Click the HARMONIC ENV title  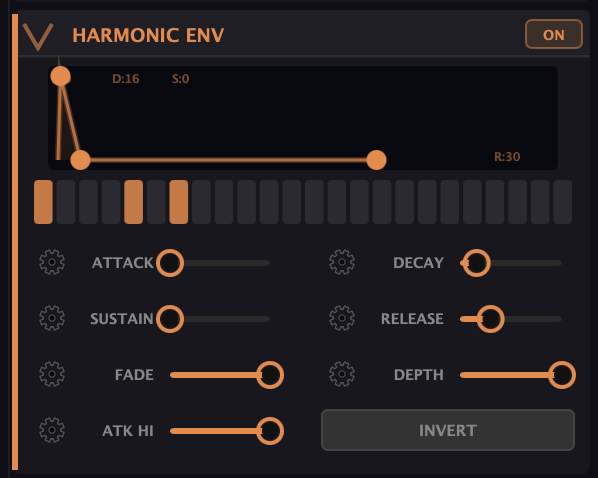pyautogui.click(x=148, y=35)
